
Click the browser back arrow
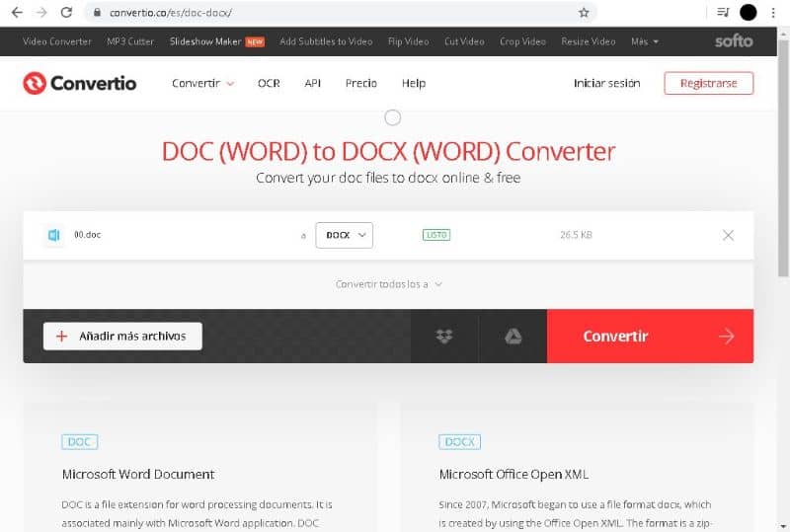(x=17, y=13)
